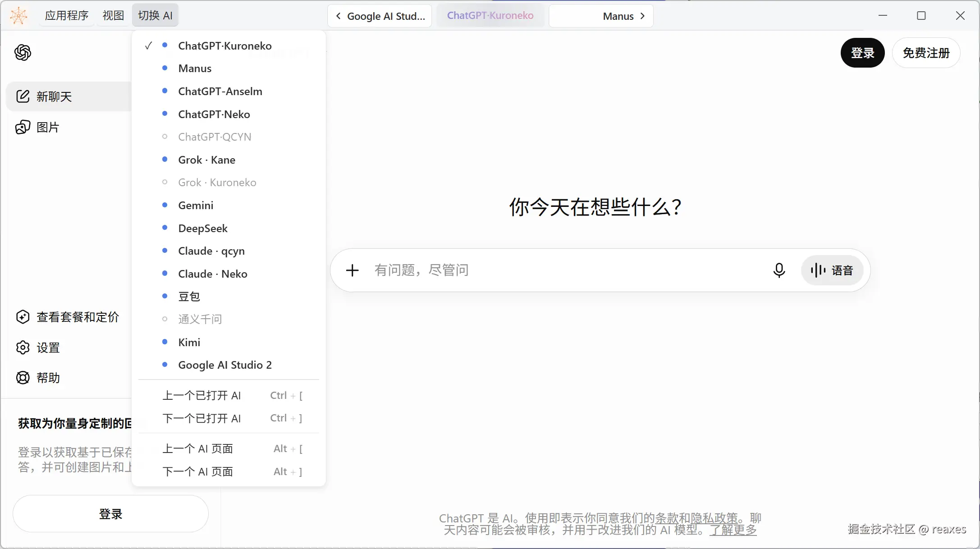Click the ChatGPT logo in sidebar

[x=23, y=53]
